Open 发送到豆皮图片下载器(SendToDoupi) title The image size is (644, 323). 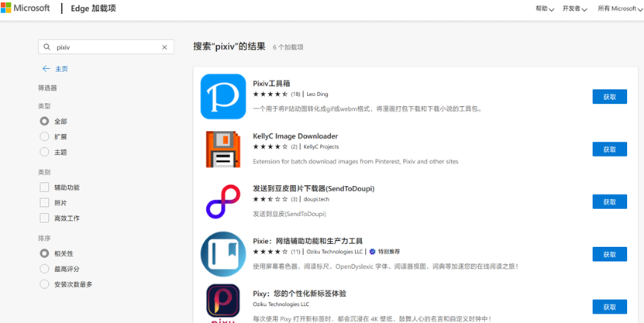tap(314, 188)
